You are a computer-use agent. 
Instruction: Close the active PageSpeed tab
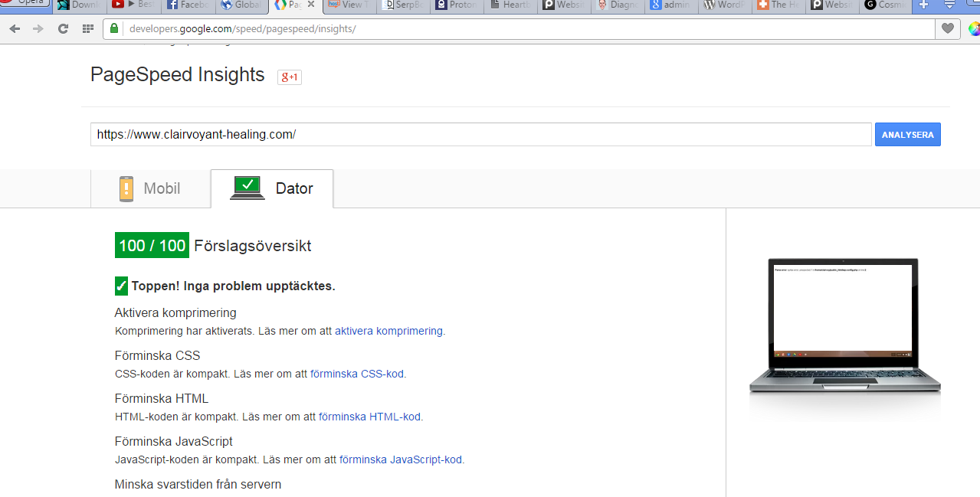click(x=311, y=4)
